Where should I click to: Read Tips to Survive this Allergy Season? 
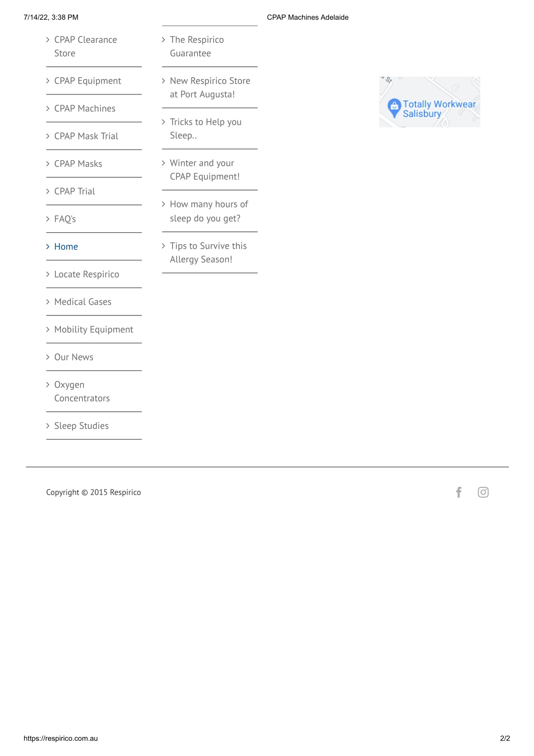208,253
